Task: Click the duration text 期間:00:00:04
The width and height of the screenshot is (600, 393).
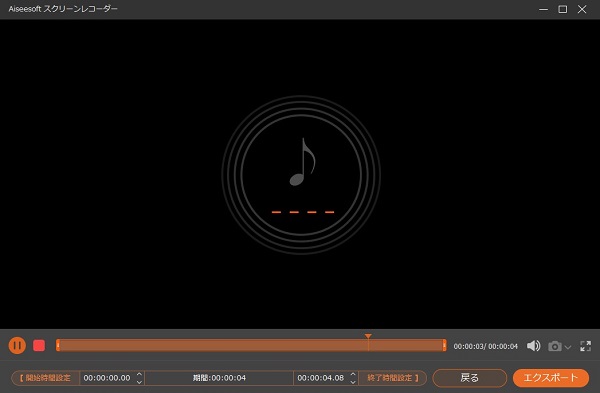Action: 219,378
